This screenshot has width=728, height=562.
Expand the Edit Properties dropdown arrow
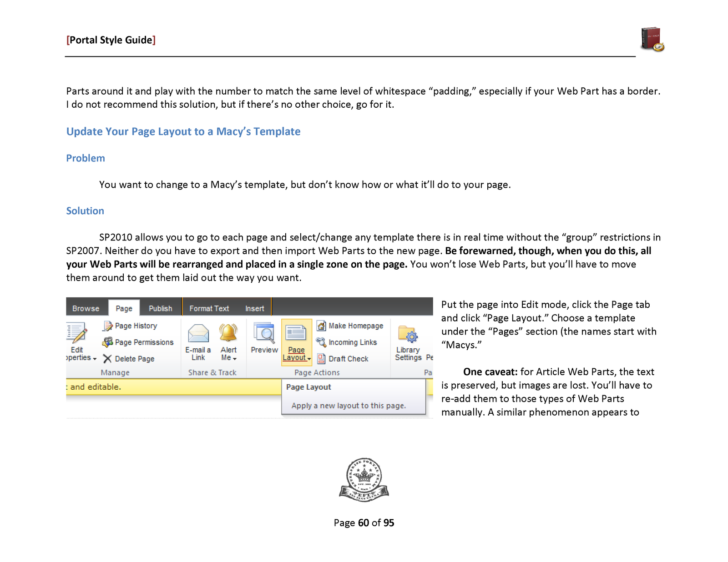95,359
